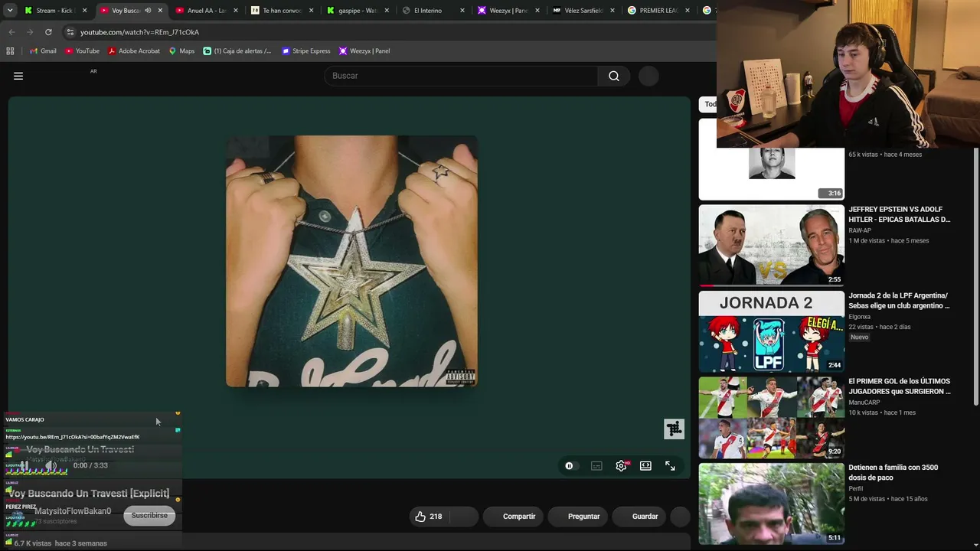
Task: Open the player settings gear
Action: click(x=621, y=466)
